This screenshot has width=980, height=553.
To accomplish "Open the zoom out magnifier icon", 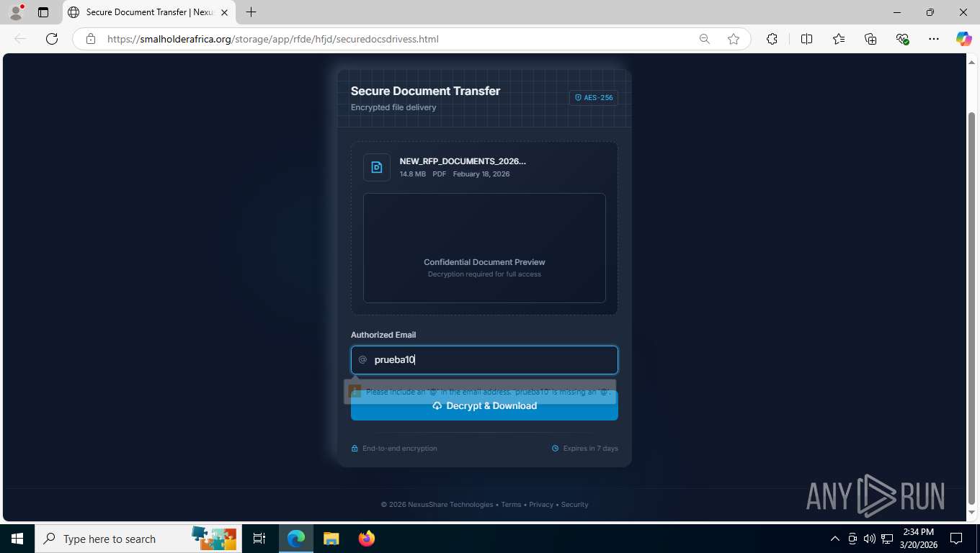I will [705, 39].
